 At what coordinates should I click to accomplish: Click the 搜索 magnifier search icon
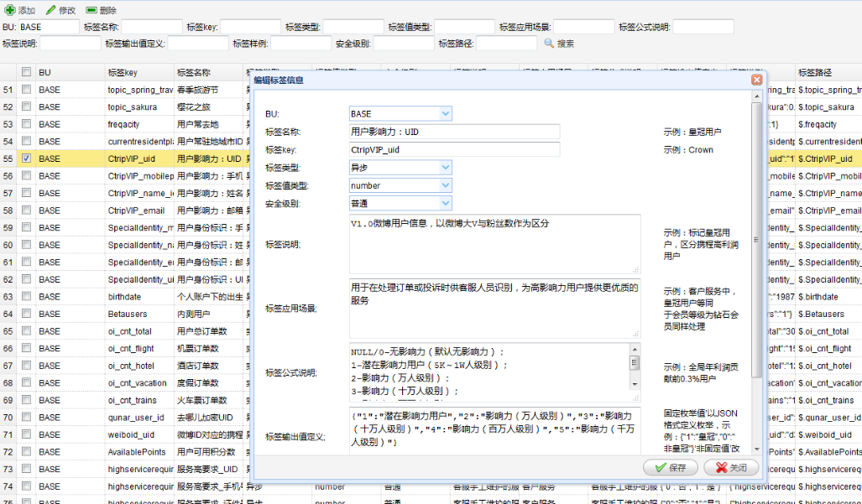549,43
